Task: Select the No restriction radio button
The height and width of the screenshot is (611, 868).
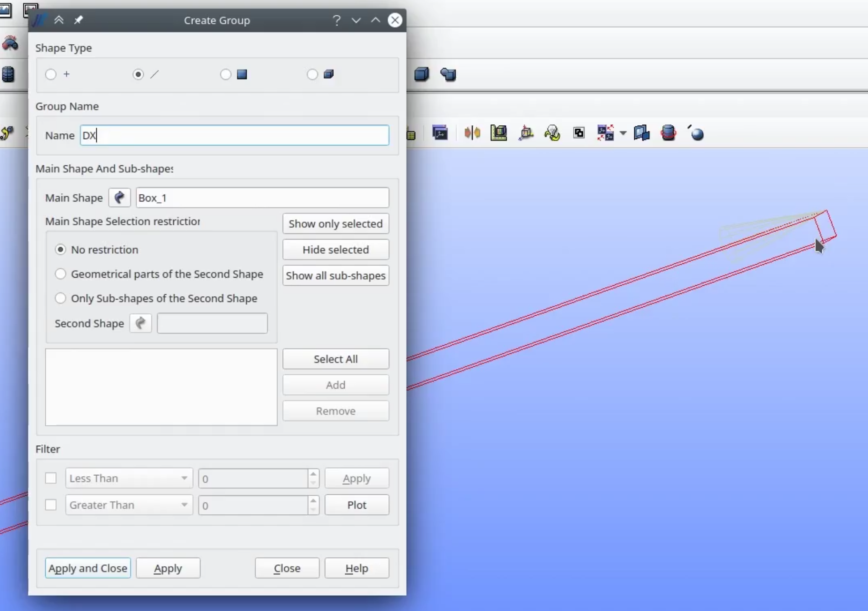Action: (x=60, y=249)
